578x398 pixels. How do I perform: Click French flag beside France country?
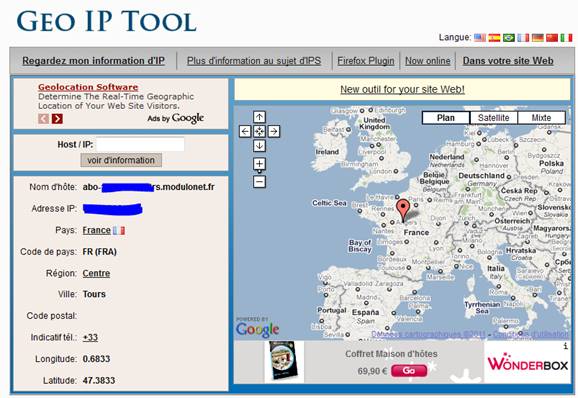coord(119,231)
